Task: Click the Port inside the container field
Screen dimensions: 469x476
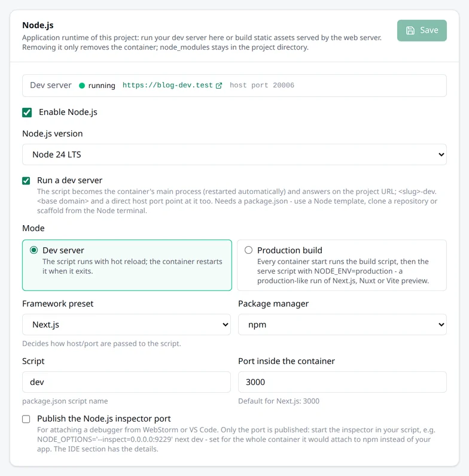Action: click(x=342, y=382)
